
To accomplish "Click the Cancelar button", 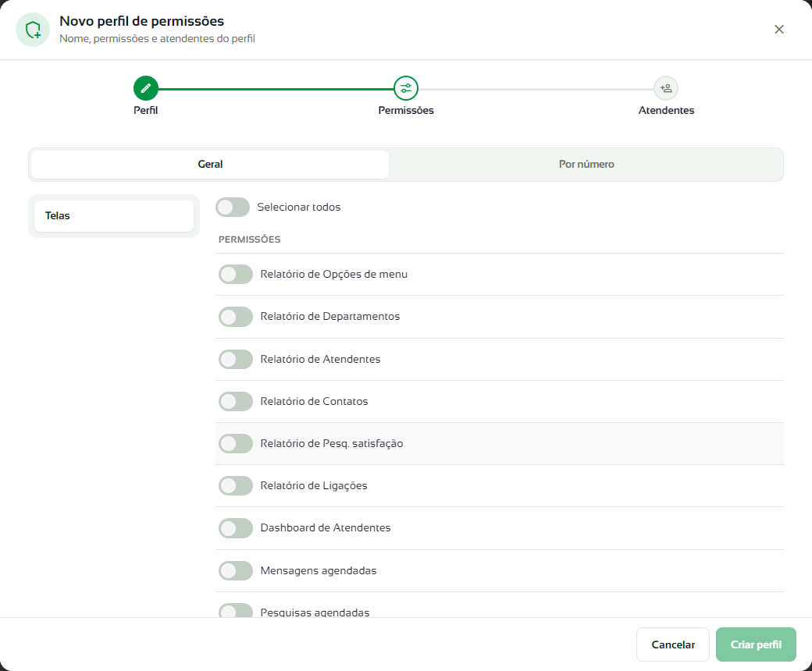I will point(673,644).
